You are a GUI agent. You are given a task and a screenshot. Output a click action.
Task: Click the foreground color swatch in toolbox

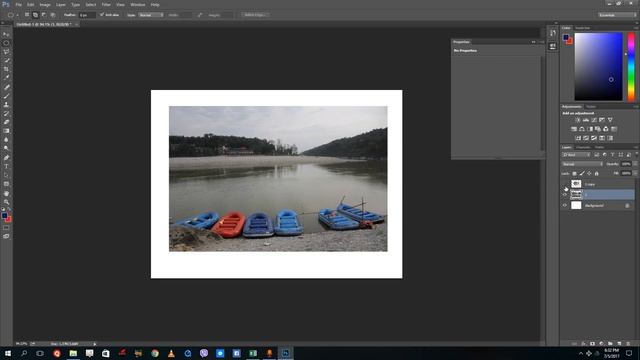coord(4,216)
